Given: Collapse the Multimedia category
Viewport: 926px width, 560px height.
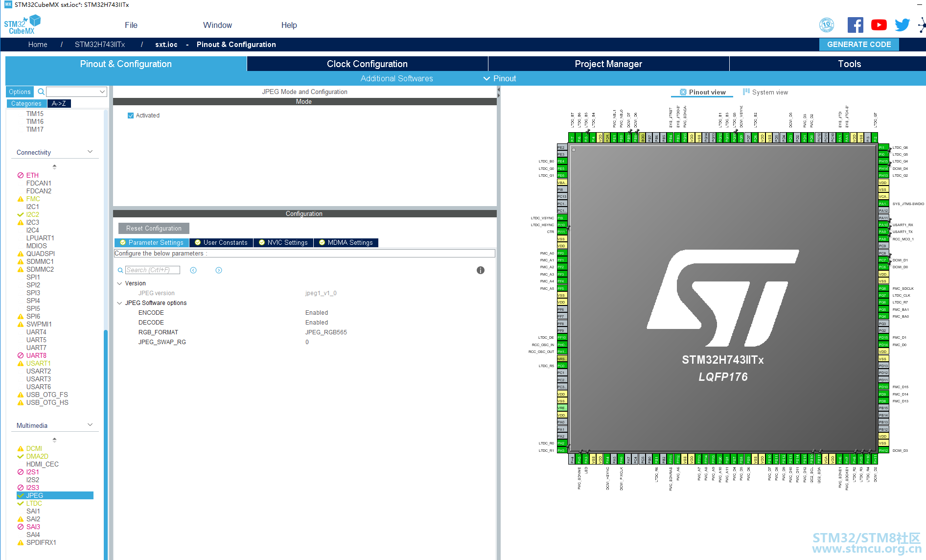Looking at the screenshot, I should pos(90,425).
